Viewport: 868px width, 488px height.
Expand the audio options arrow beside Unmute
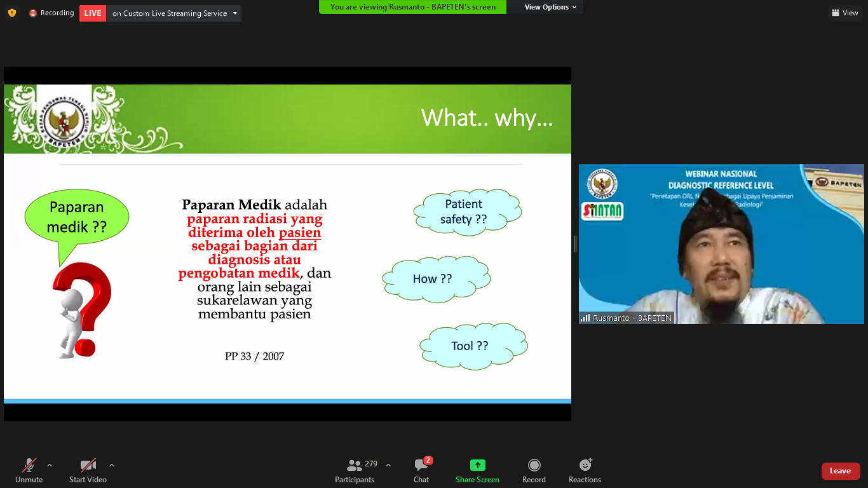tap(50, 465)
